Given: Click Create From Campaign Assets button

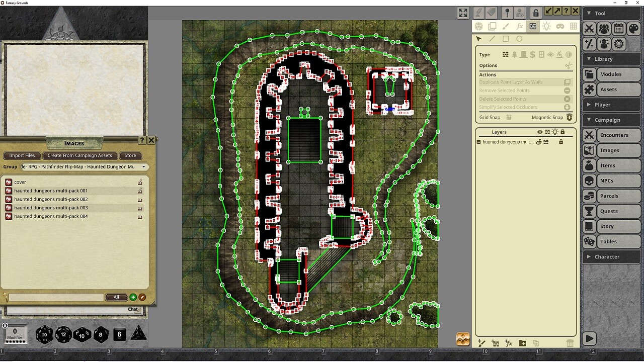Looking at the screenshot, I should pyautogui.click(x=80, y=155).
